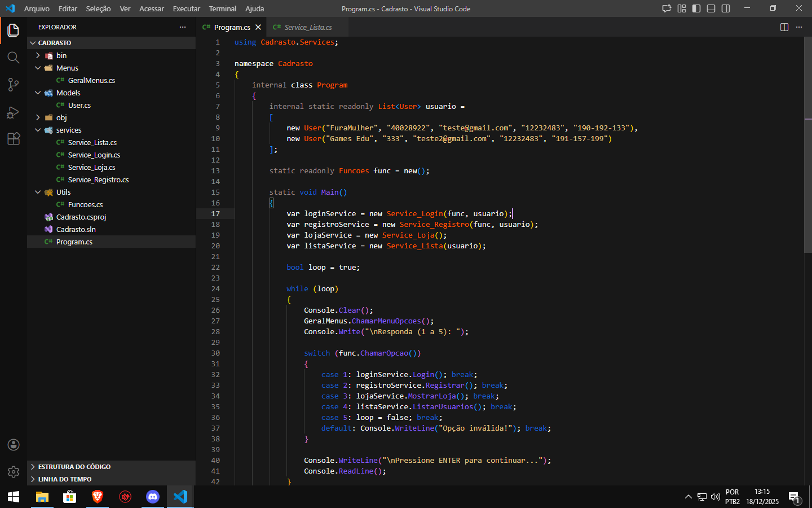Screen dimensions: 812x508
Task: Click the VS Code logo in title bar
Action: point(10,8)
